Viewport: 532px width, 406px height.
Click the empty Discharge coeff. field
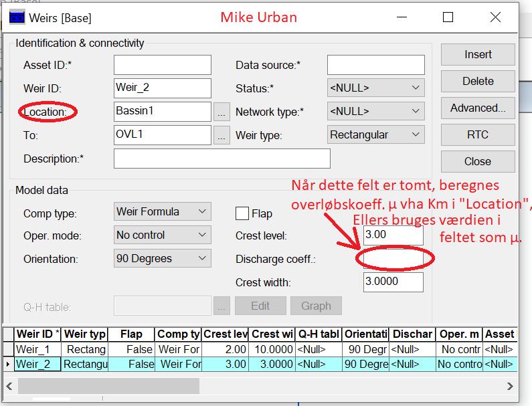click(x=393, y=259)
